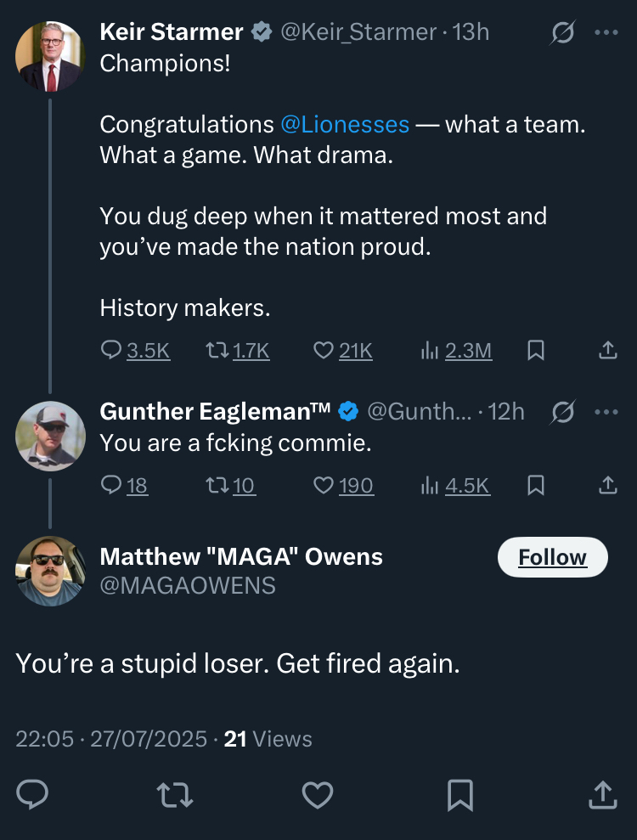Like Keir Starmer's Champions tweet
The image size is (637, 840).
343,350
